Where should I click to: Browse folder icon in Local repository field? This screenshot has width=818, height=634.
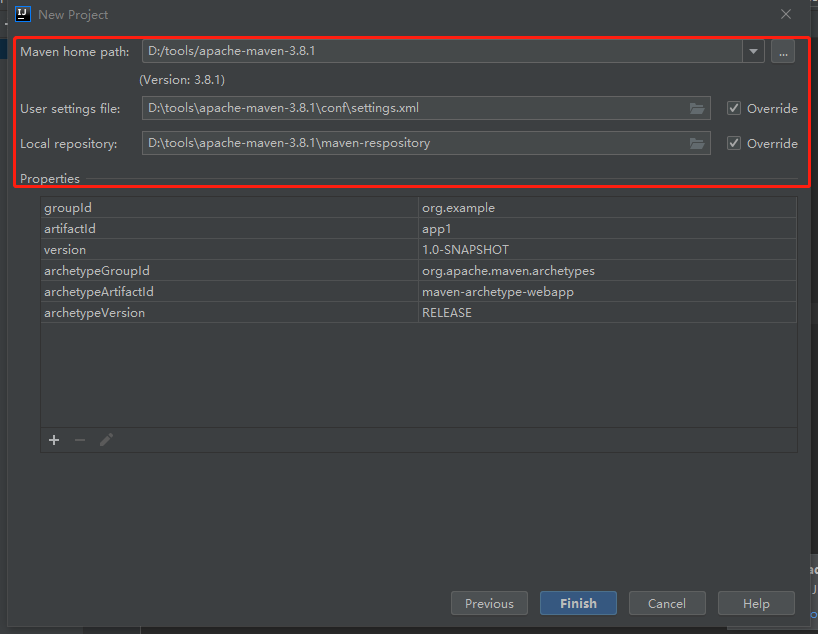[697, 143]
